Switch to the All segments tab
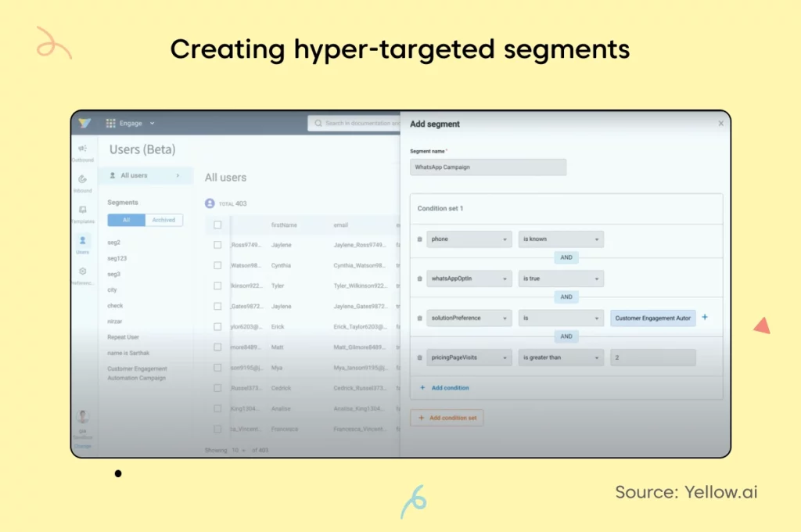Viewport: 801px width, 532px height. [126, 220]
